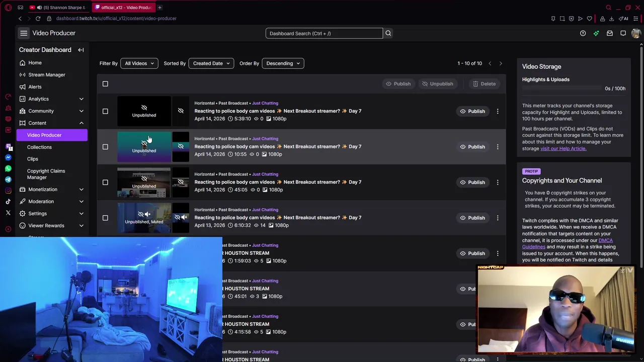This screenshot has width=644, height=362.
Task: Select the checkbox for the 45:05 video
Action: (105, 182)
